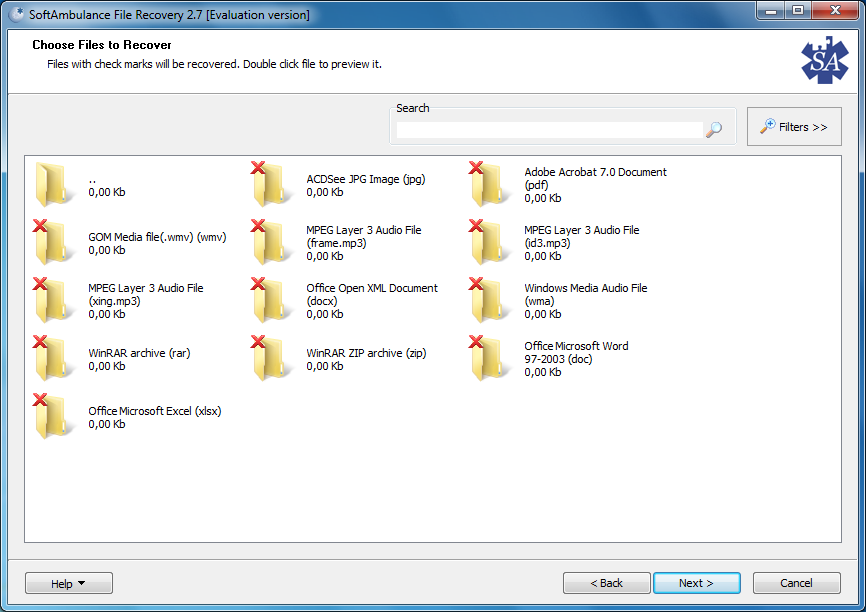Click the SoftAmbulance SA logo
This screenshot has width=866, height=612.
tap(825, 61)
